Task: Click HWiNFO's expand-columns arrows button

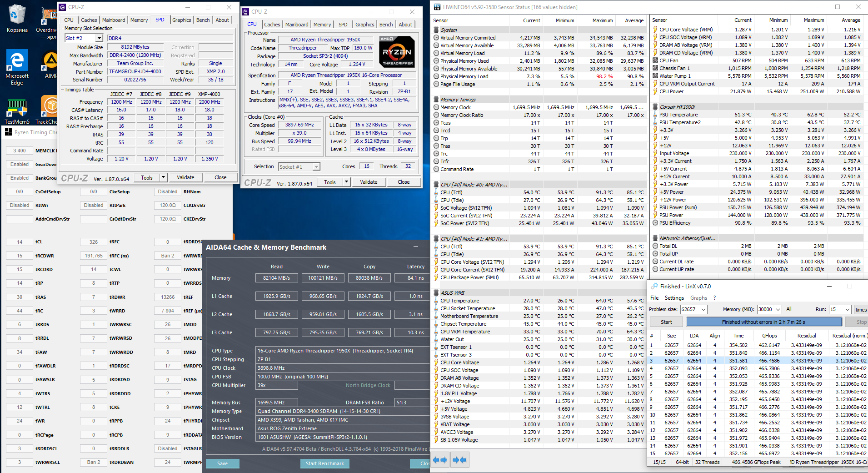Action: 440,460
